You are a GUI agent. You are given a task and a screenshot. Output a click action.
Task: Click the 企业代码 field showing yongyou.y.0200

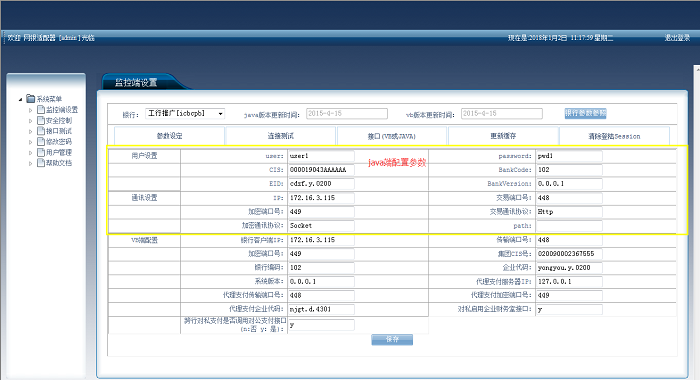pos(569,268)
